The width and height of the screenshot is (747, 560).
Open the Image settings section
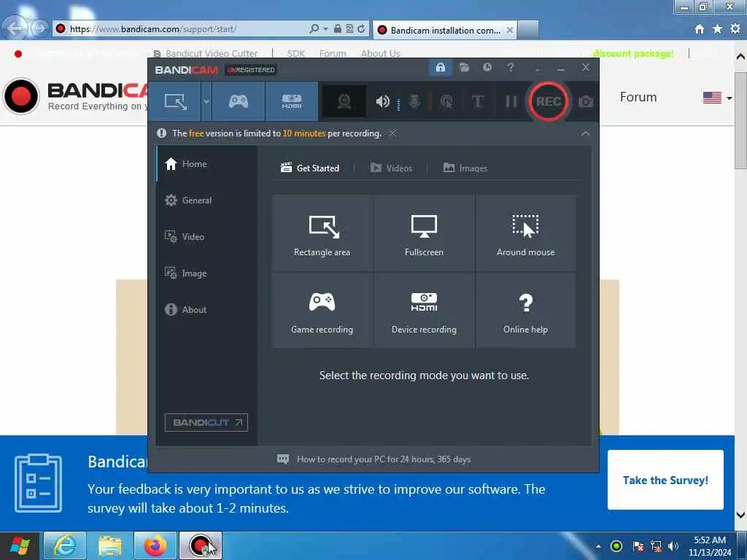(x=206, y=273)
